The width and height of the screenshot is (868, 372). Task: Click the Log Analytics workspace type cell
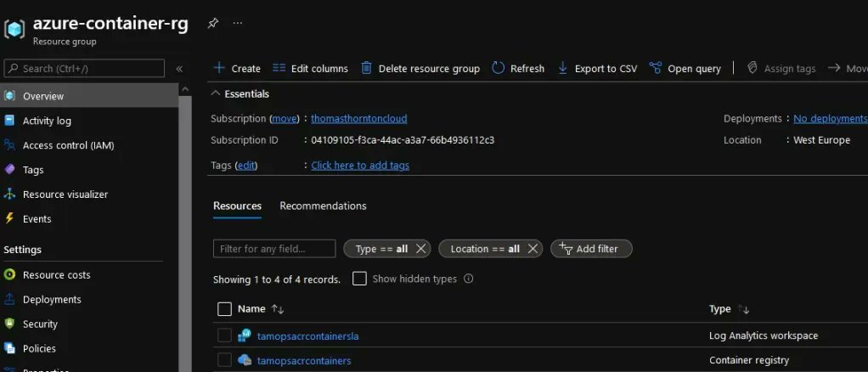pos(764,336)
